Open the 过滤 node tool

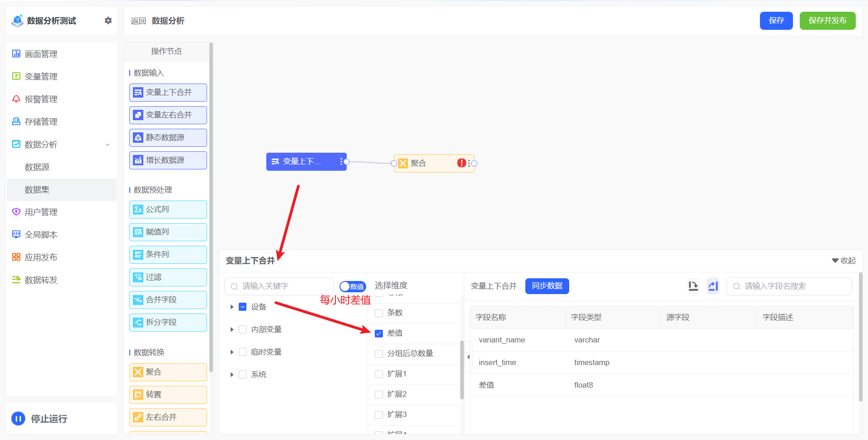[x=168, y=277]
